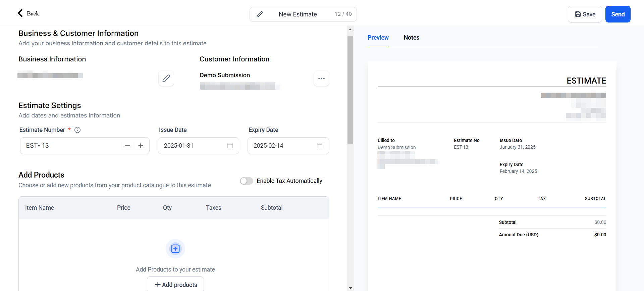Decrease estimate number with minus button

point(127,146)
